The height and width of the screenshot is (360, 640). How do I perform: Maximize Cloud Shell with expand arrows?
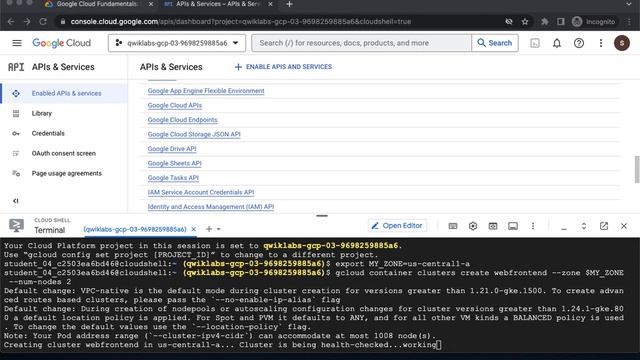(584, 226)
